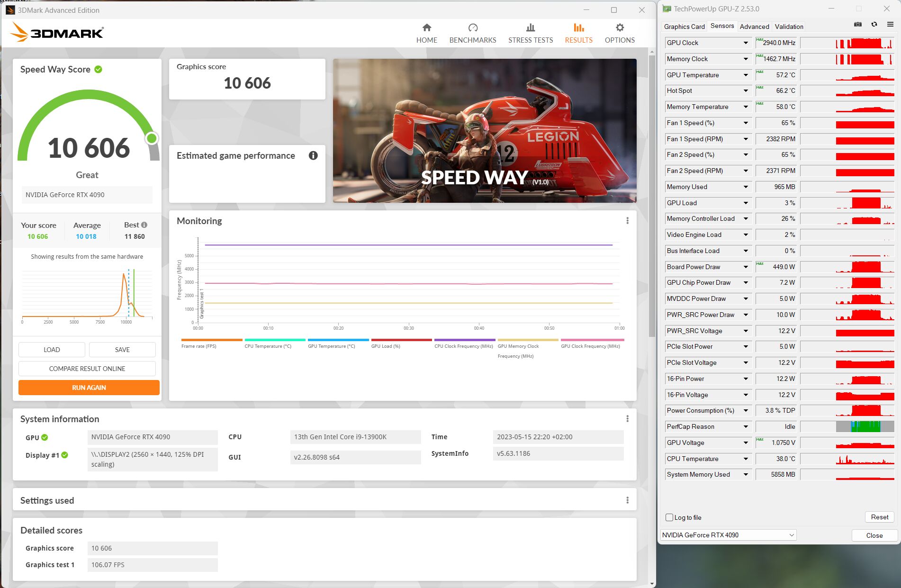Select the CPU name '13th Gen Intel Core i9-13900K'
Screen dimensions: 901x588
(340, 437)
